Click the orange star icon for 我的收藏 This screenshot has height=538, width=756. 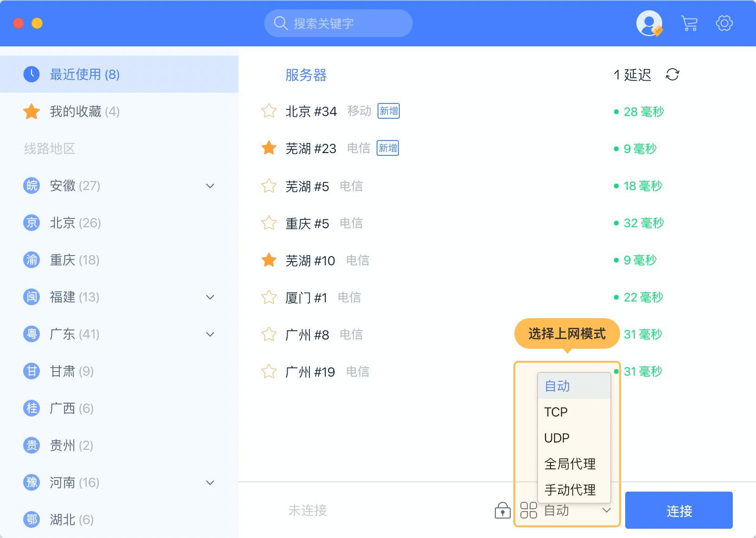pyautogui.click(x=32, y=111)
